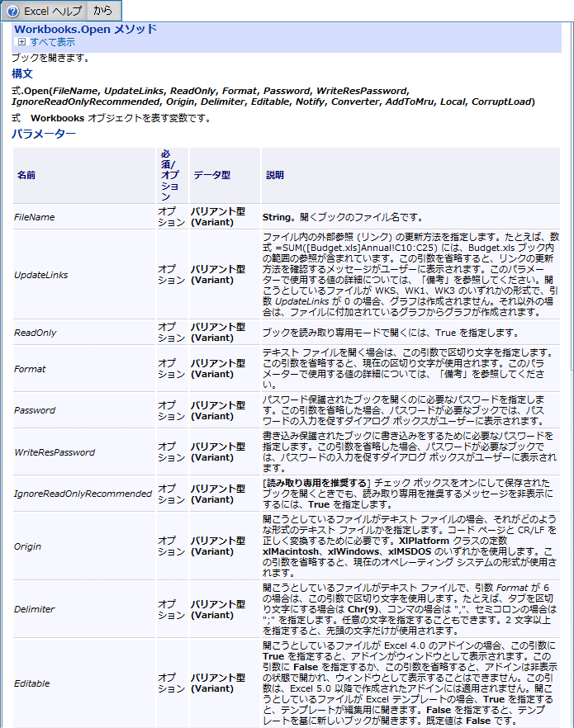This screenshot has width=574, height=728.
Task: Expand the すべて表示 plus icon
Action: coord(21,42)
